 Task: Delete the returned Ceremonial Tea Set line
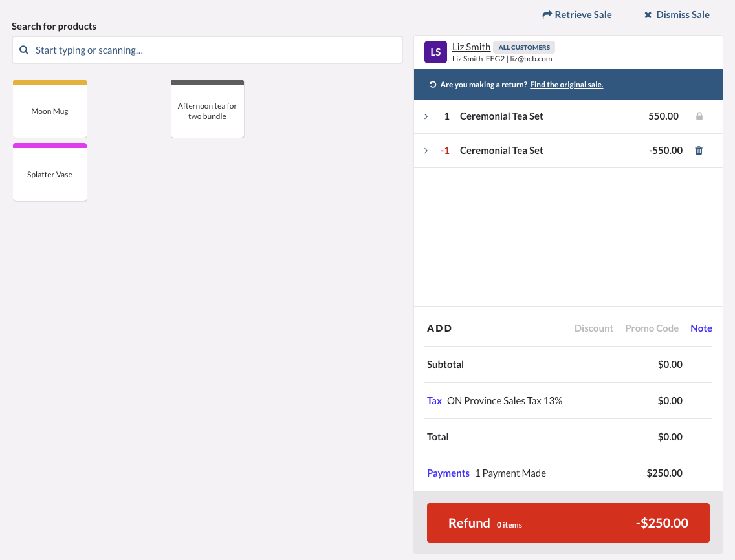point(699,150)
